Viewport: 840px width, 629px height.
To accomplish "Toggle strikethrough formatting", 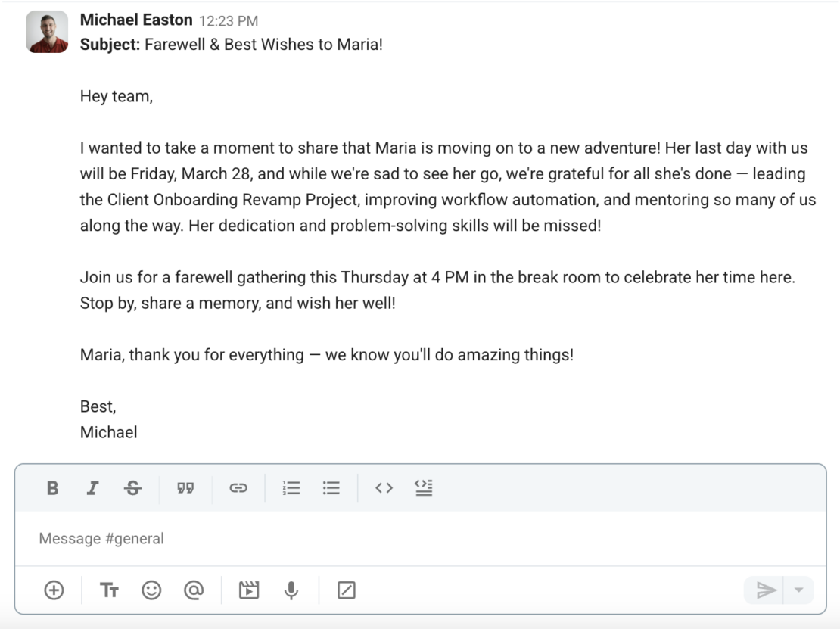I will [x=132, y=488].
